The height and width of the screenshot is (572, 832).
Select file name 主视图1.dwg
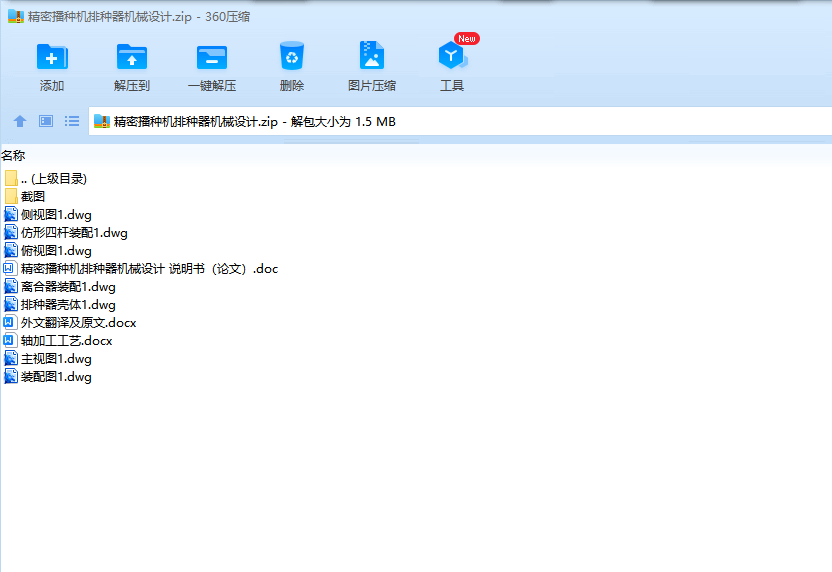(56, 359)
